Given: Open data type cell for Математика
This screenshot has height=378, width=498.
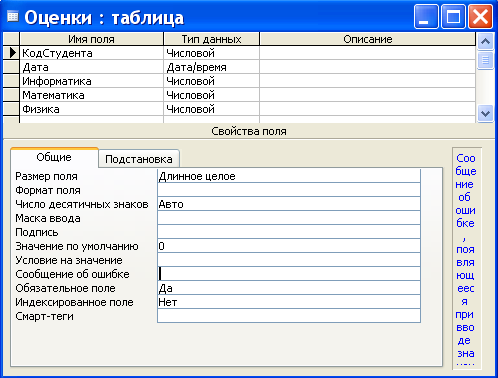Looking at the screenshot, I should click(x=211, y=95).
